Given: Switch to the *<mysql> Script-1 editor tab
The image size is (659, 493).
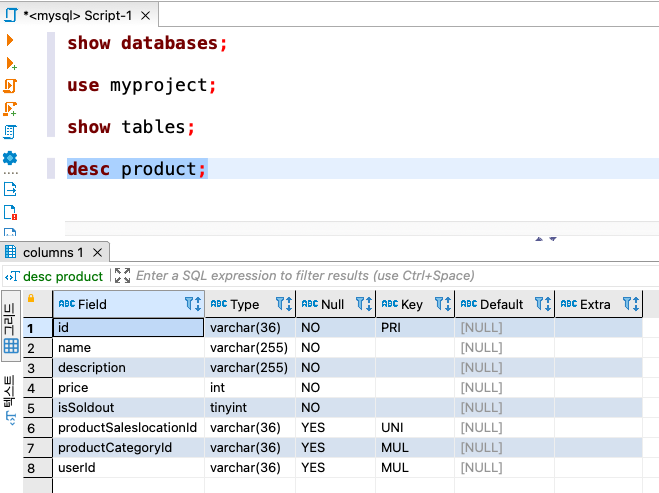Looking at the screenshot, I should pyautogui.click(x=77, y=16).
